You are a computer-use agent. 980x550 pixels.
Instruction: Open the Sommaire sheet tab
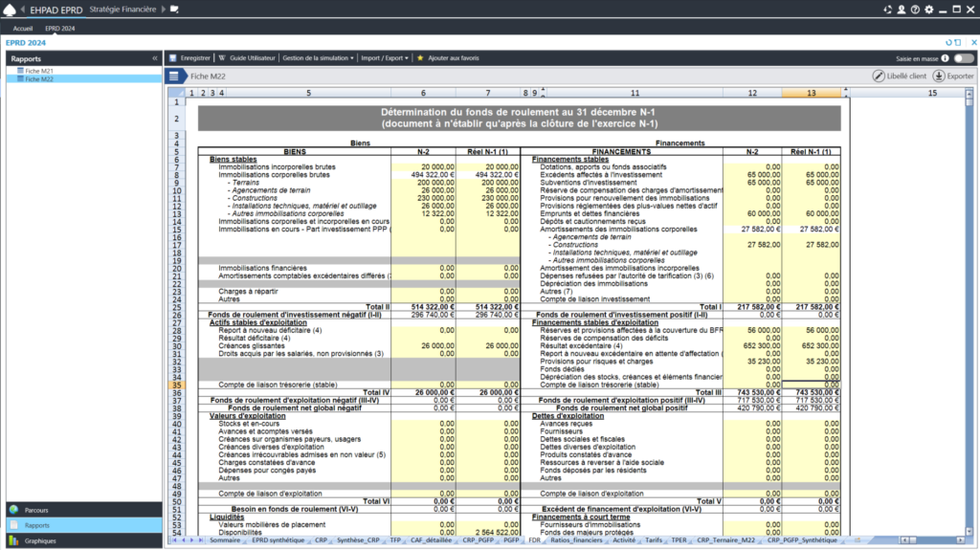pyautogui.click(x=224, y=540)
